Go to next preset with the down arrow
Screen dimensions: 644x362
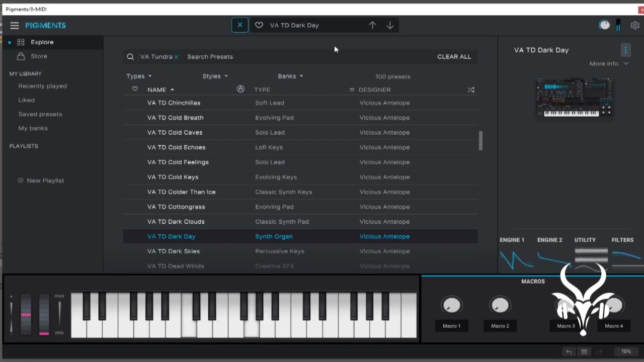(x=390, y=25)
